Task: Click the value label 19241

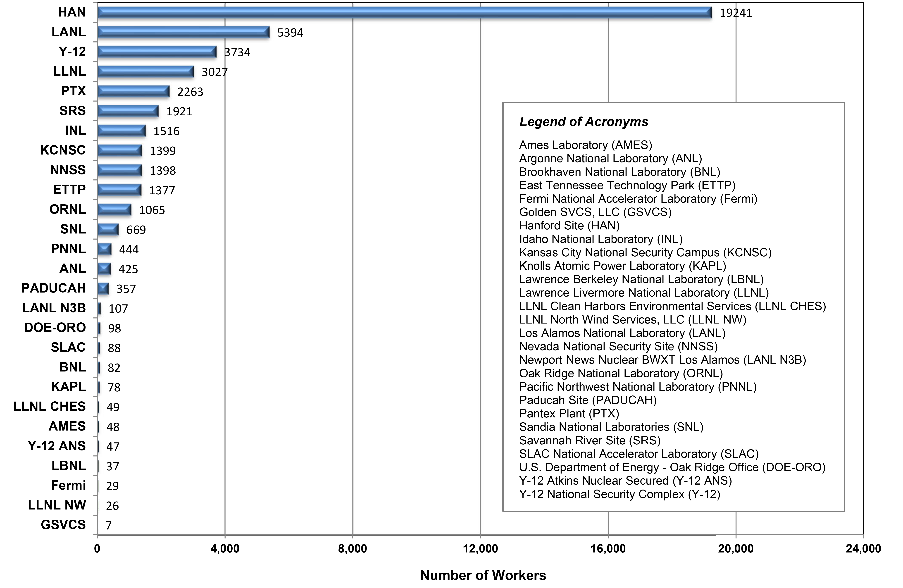Action: [x=736, y=13]
